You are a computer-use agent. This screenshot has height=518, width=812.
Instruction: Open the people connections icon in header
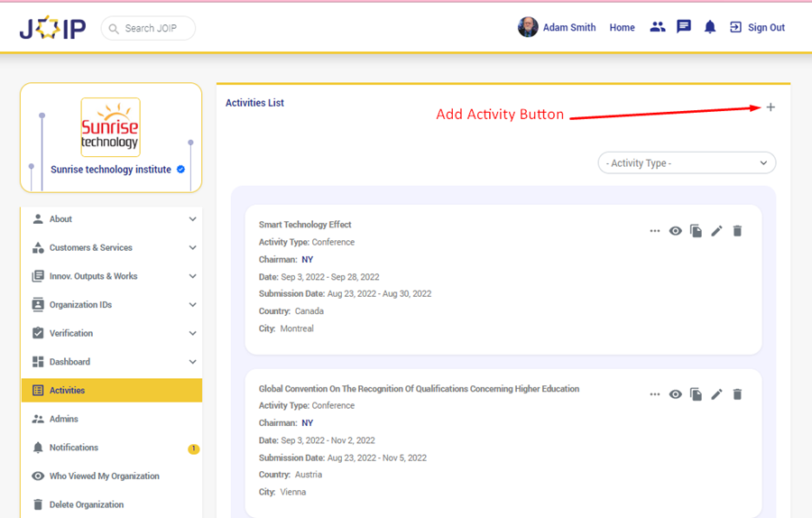point(658,27)
